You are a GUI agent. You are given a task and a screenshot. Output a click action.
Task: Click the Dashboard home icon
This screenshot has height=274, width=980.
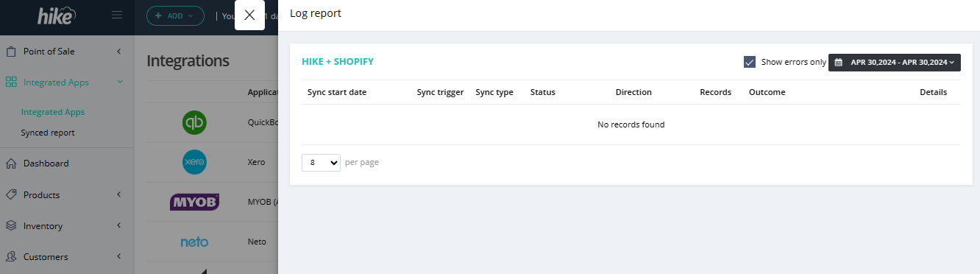point(11,164)
